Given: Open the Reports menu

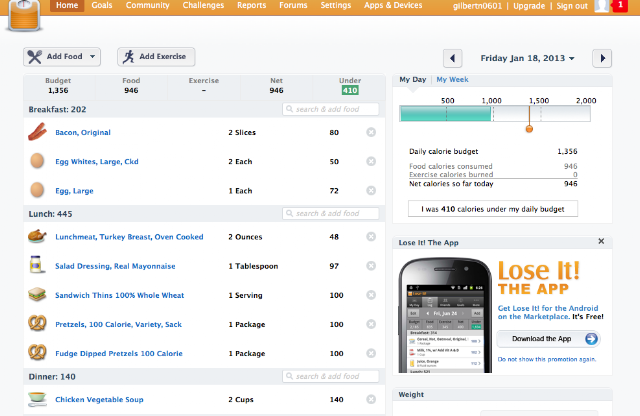Looking at the screenshot, I should (251, 5).
